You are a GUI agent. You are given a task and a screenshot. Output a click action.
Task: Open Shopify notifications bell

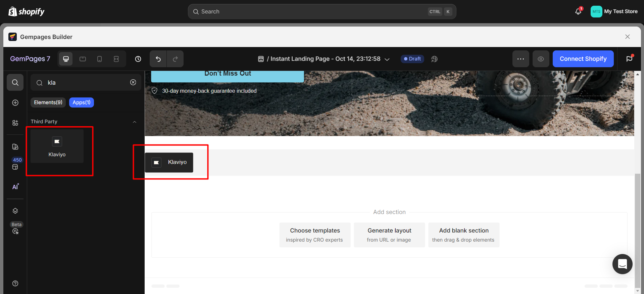point(578,11)
